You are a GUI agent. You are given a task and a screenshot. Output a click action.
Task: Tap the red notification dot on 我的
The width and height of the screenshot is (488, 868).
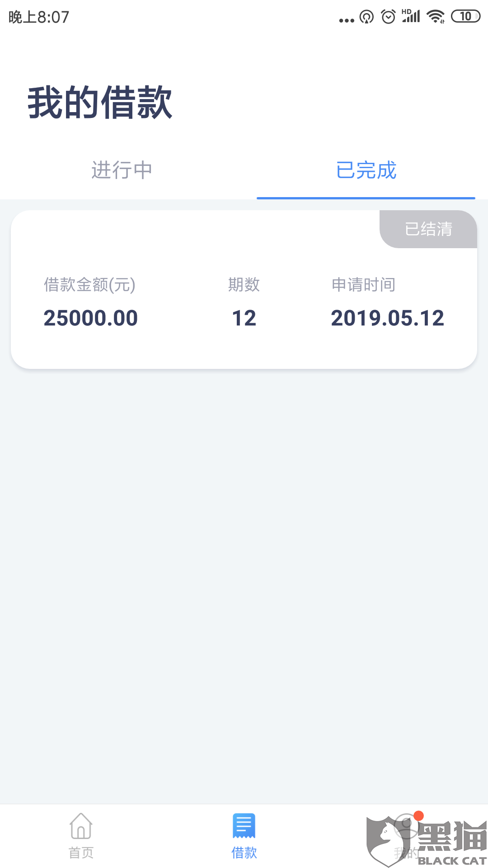(419, 816)
